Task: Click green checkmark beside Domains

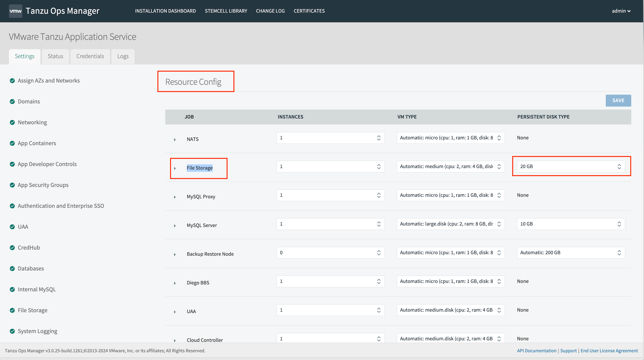Action: click(x=12, y=101)
